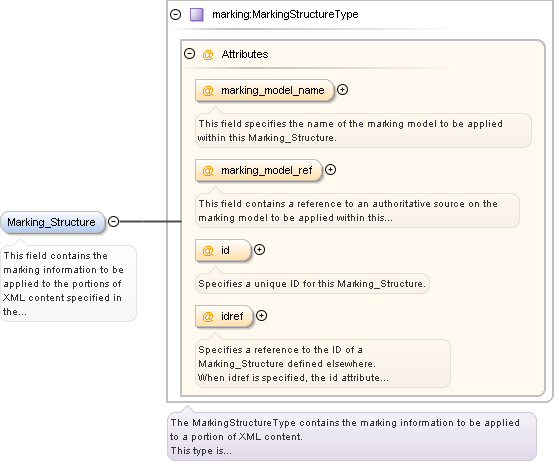Expand the id attribute details
This screenshot has height=464, width=555.
259,250
